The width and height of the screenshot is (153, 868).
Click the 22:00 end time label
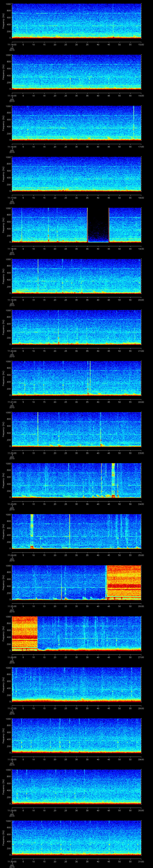click(141, 402)
